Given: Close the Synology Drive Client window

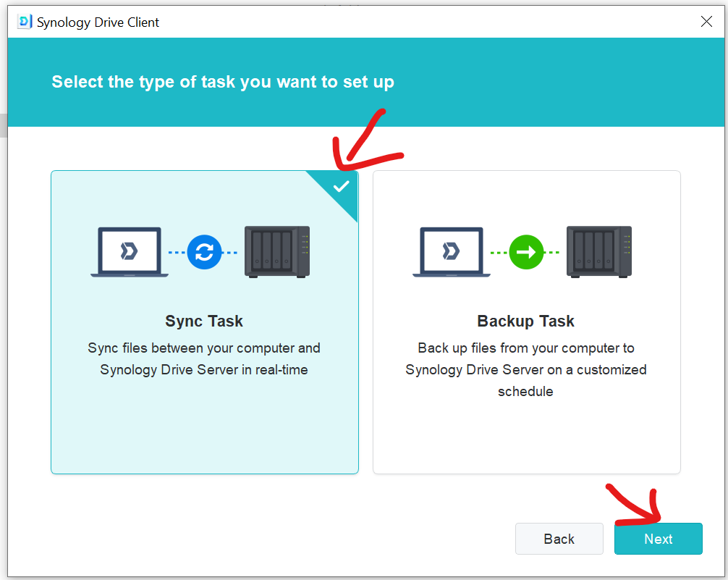Looking at the screenshot, I should (x=706, y=22).
